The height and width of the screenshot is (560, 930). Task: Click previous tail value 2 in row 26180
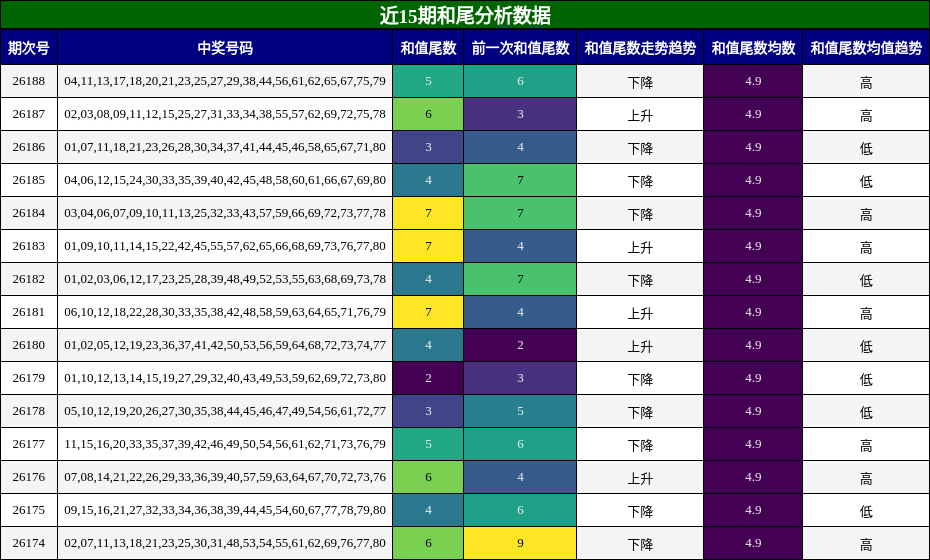point(520,345)
